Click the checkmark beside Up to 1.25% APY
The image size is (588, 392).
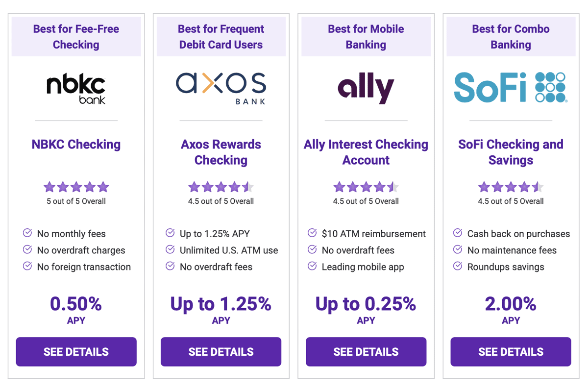(170, 233)
